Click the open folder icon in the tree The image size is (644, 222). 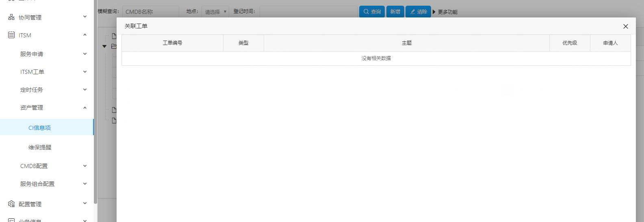[114, 46]
